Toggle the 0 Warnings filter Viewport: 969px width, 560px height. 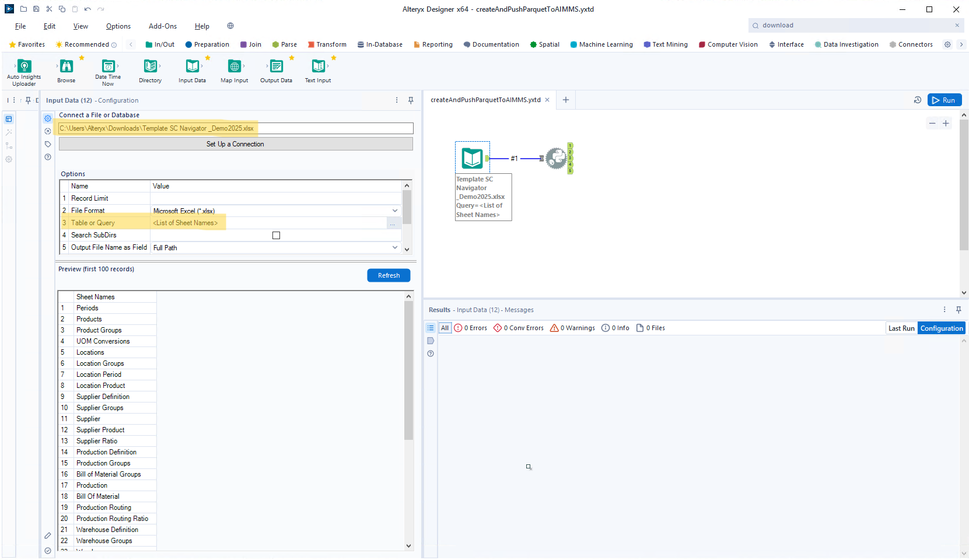pyautogui.click(x=572, y=328)
